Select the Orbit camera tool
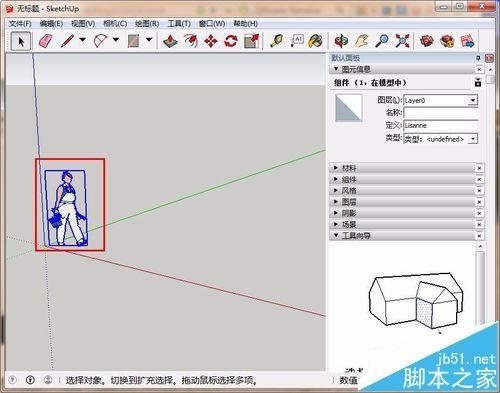500x393 pixels. pos(342,41)
